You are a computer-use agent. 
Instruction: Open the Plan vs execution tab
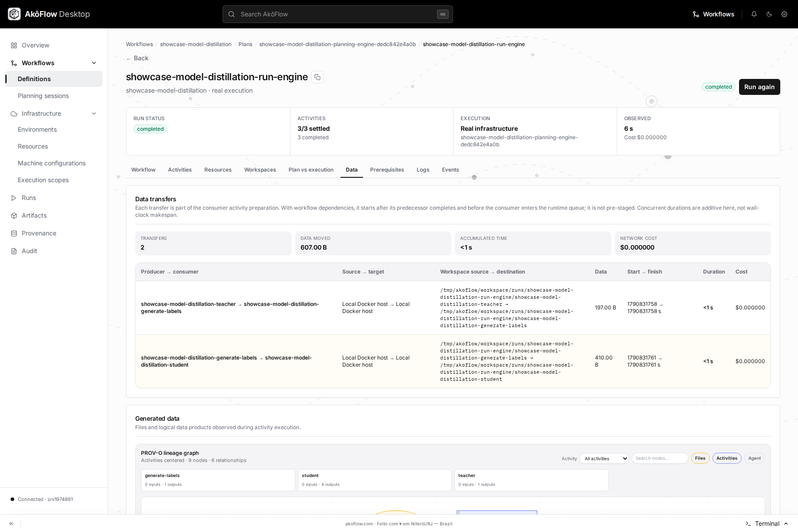tap(311, 170)
